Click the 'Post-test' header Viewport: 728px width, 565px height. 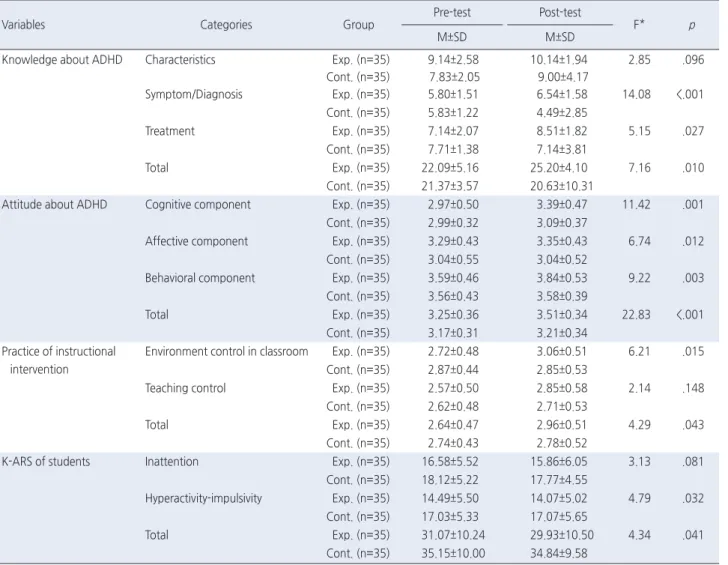point(560,13)
